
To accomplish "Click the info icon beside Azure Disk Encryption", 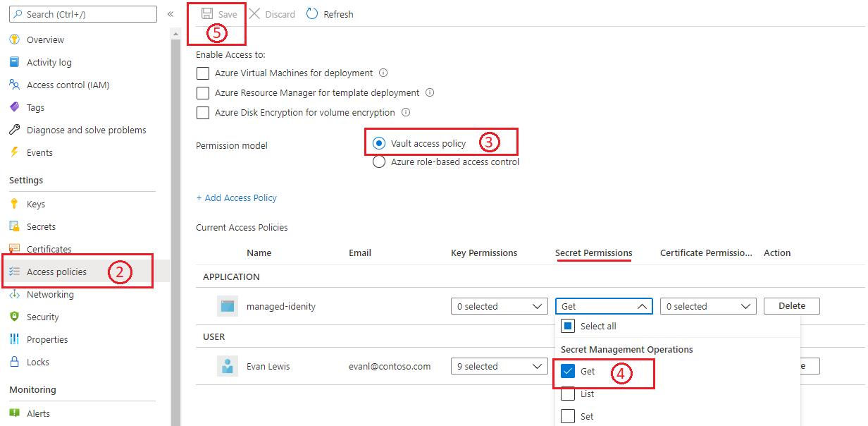I will tap(405, 112).
